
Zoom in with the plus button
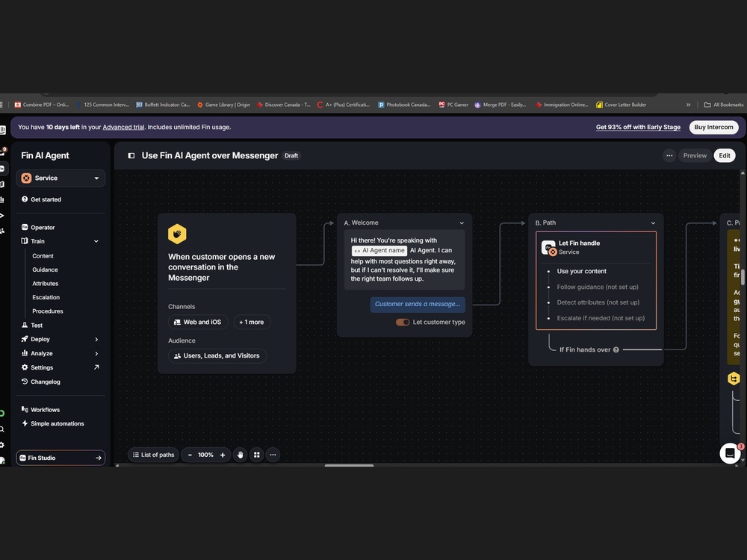coord(223,455)
